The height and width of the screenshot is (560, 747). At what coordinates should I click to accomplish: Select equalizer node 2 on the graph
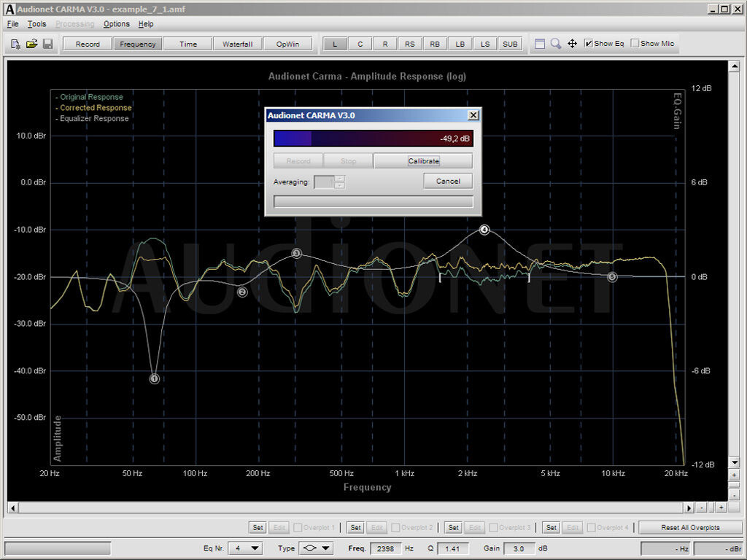pyautogui.click(x=242, y=292)
